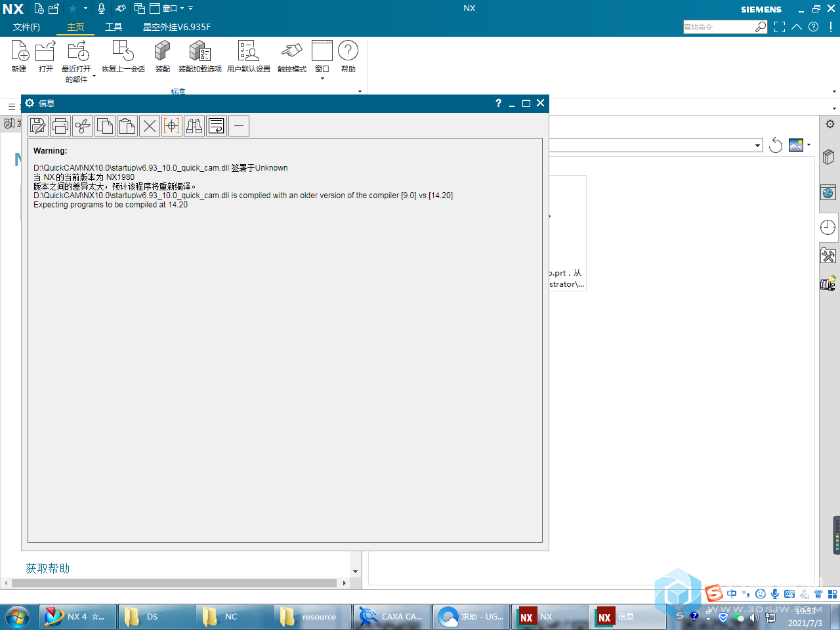Click the touch mode hand icon in the title bar
Viewport: 840px width, 630px height.
click(x=121, y=9)
